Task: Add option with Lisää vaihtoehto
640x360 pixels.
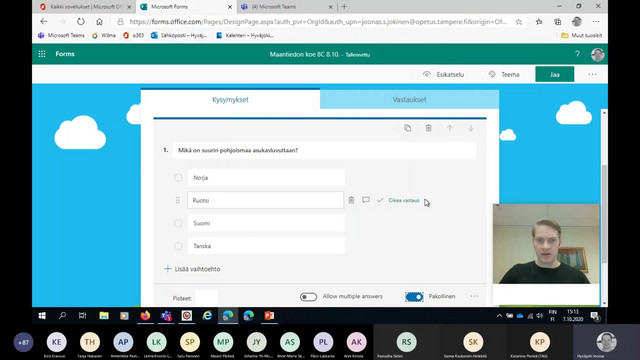Action: point(192,269)
